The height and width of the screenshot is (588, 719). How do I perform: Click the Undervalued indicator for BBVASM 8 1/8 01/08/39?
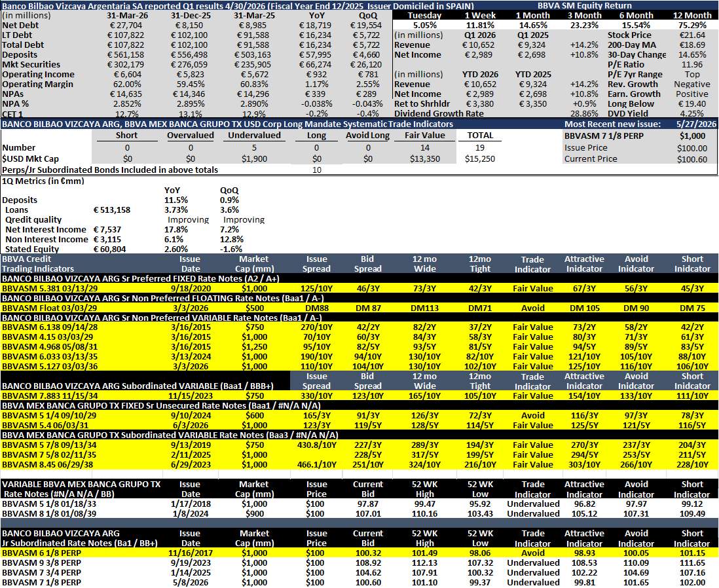pyautogui.click(x=533, y=514)
